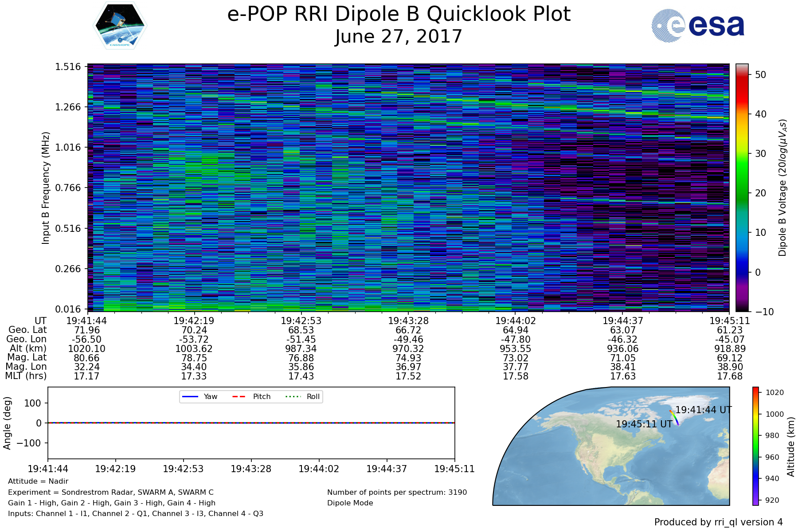The image size is (798, 532).
Task: Click the 19:41:44 UT map label
Action: pyautogui.click(x=703, y=410)
